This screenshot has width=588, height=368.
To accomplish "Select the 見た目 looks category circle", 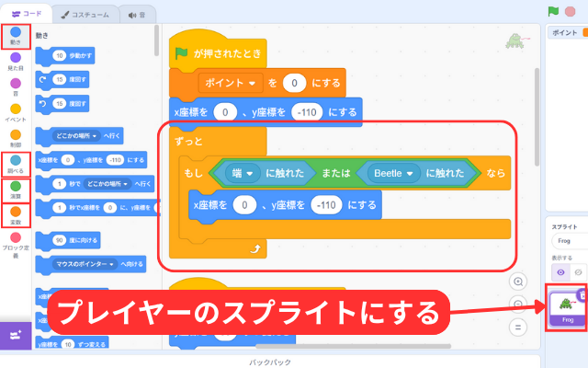I will point(16,57).
